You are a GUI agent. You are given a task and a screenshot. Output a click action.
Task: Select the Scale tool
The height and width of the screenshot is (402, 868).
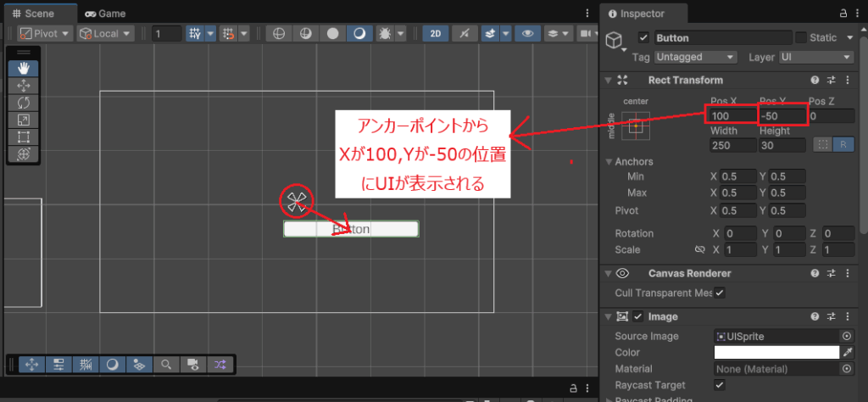[x=23, y=120]
